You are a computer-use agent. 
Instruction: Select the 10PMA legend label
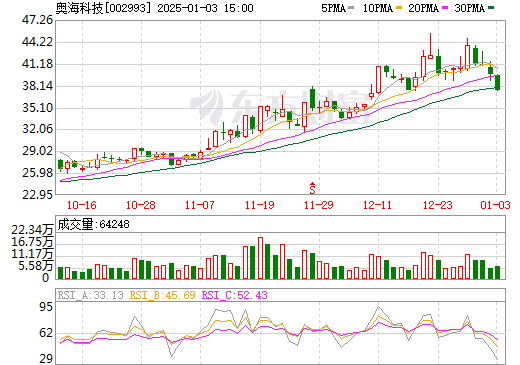(378, 8)
